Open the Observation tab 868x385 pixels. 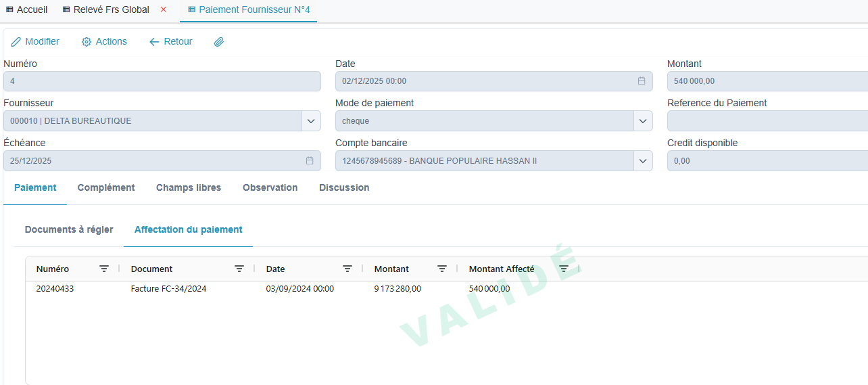click(x=270, y=187)
